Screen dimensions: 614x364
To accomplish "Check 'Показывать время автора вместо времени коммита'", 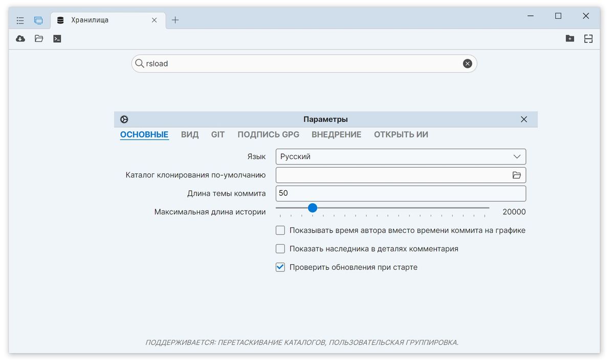I will (x=280, y=230).
